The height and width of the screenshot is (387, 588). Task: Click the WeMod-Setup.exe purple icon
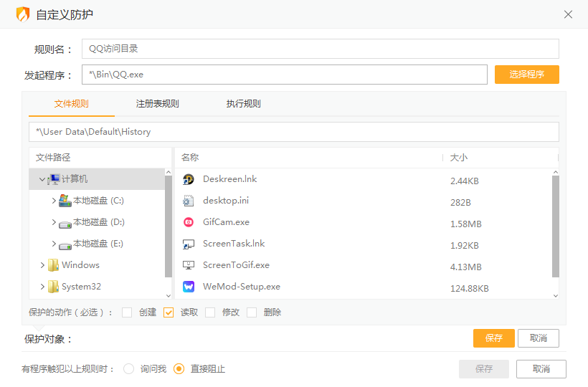click(189, 287)
